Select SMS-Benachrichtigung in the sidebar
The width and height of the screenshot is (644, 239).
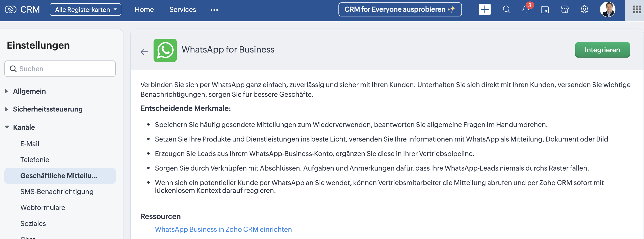(57, 192)
